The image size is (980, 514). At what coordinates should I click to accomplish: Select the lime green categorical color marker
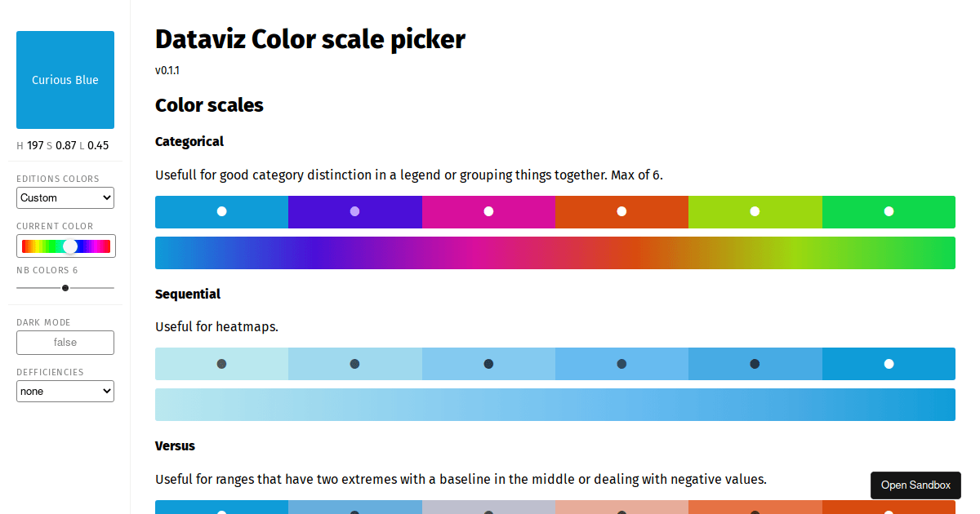pos(755,211)
